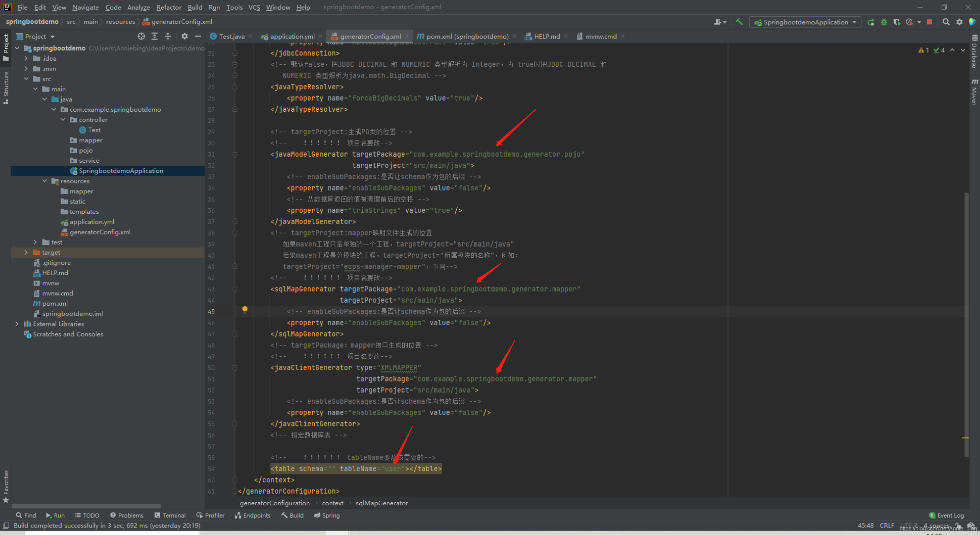
Task: Collapse the resources folder
Action: coord(45,181)
